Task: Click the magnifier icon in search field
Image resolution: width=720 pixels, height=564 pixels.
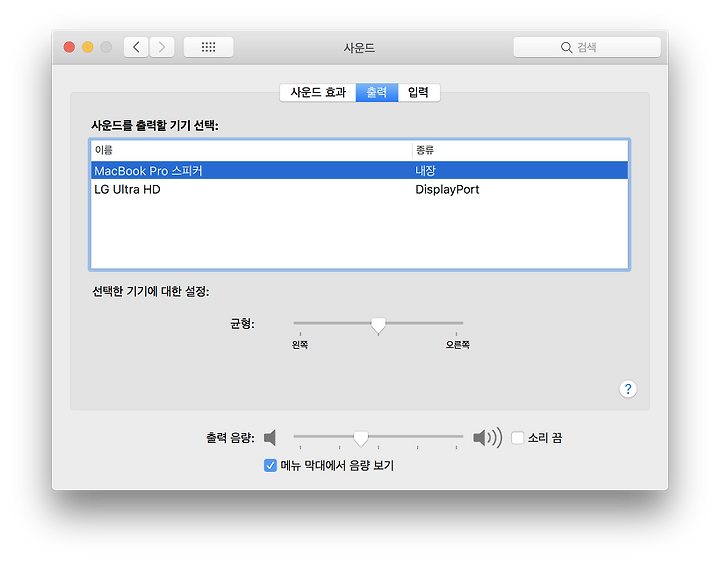Action: [x=566, y=47]
